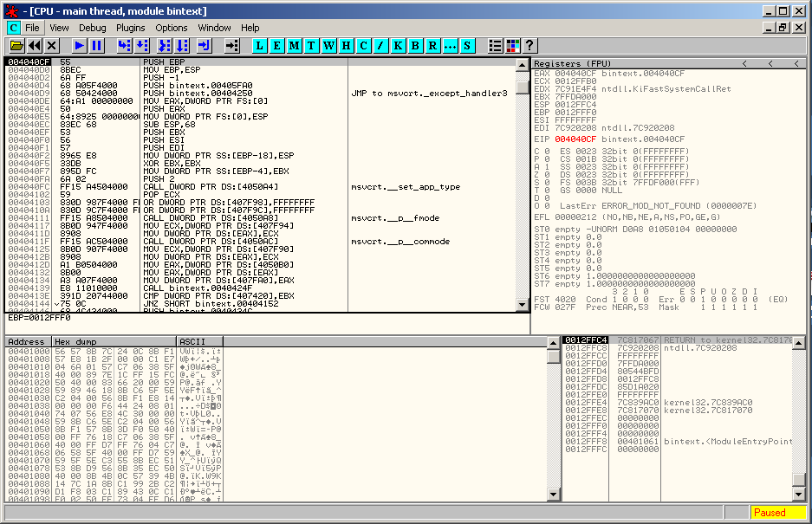Open the Debug menu
The width and height of the screenshot is (812, 524).
click(93, 28)
